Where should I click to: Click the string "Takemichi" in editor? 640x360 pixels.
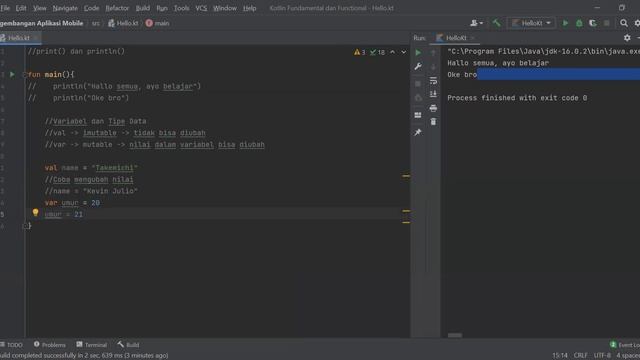pyautogui.click(x=115, y=168)
